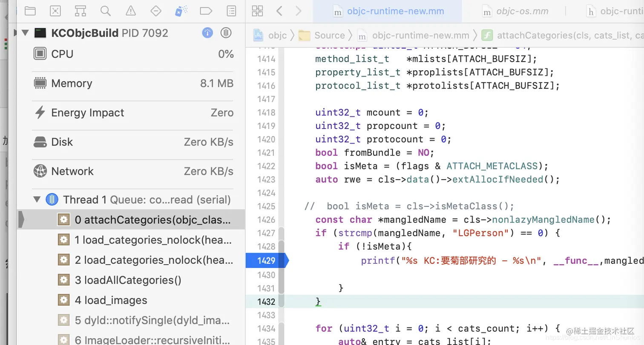Screen dimensions: 644x345
Task: Select the Debug navigator spray icon
Action: tap(181, 11)
